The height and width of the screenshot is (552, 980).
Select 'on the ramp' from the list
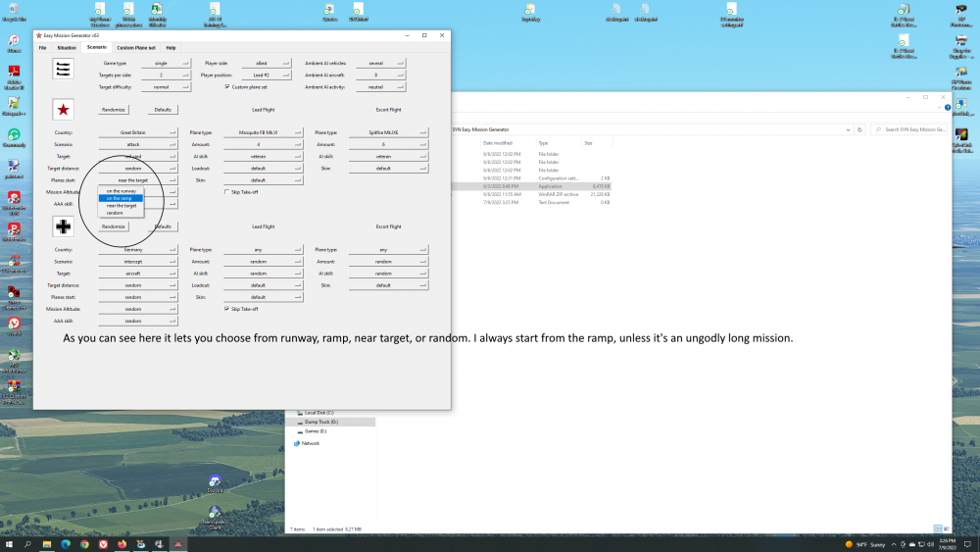tap(121, 198)
